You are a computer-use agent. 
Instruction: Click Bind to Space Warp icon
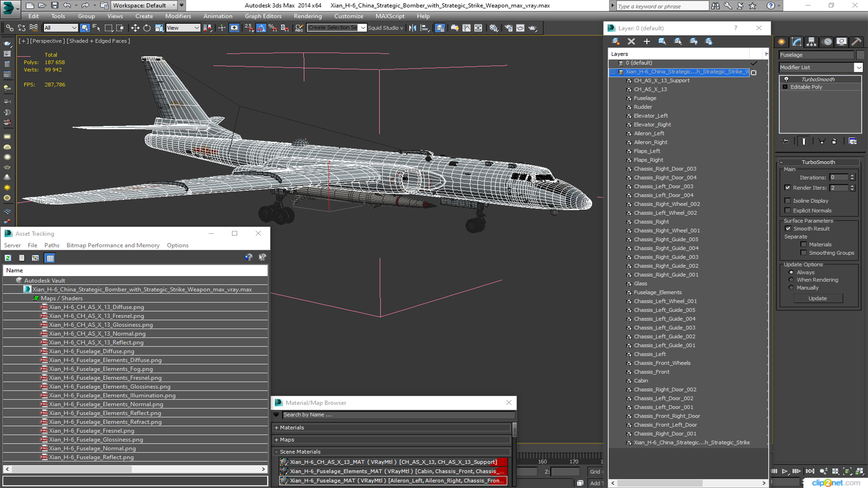pyautogui.click(x=33, y=28)
